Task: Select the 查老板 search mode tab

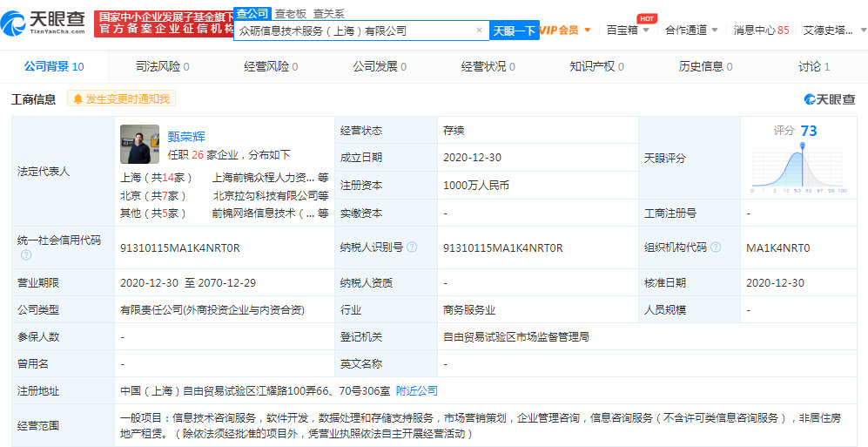Action: (x=291, y=14)
